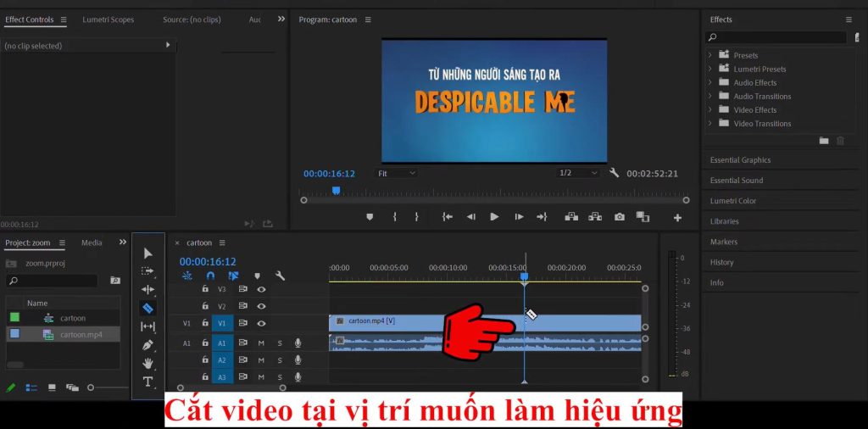Solo audio track A2
868x429 pixels.
[x=280, y=360]
